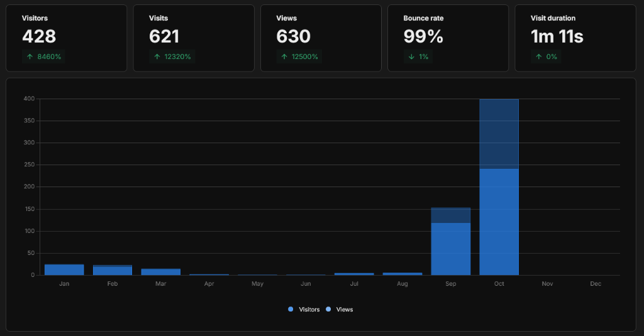Open the Views 630 metric value

point(293,37)
